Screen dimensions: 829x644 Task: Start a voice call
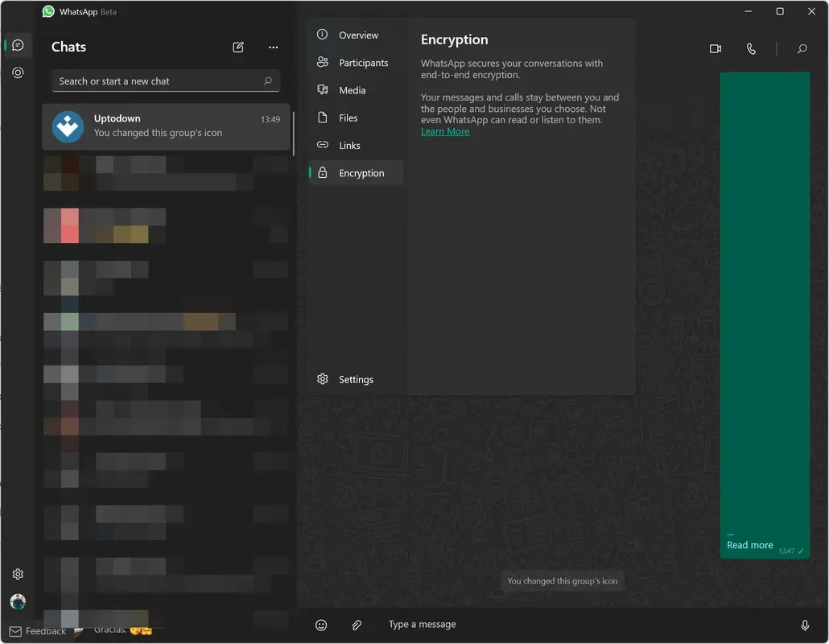click(x=751, y=48)
